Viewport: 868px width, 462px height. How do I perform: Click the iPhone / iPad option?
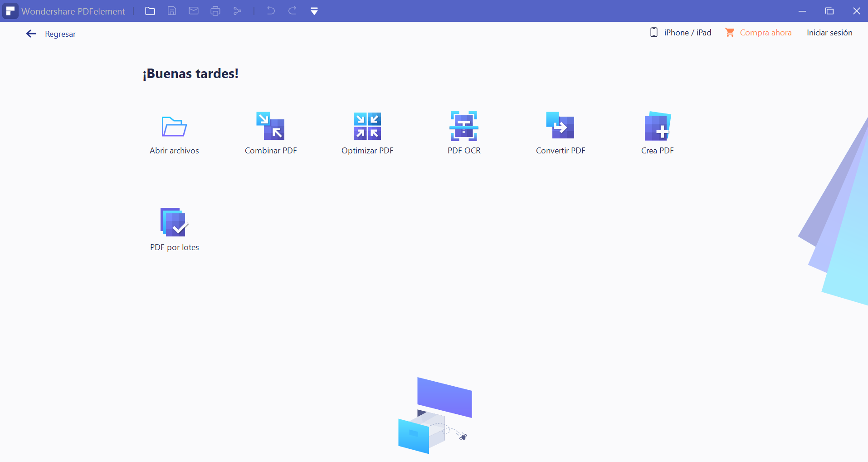tap(680, 32)
